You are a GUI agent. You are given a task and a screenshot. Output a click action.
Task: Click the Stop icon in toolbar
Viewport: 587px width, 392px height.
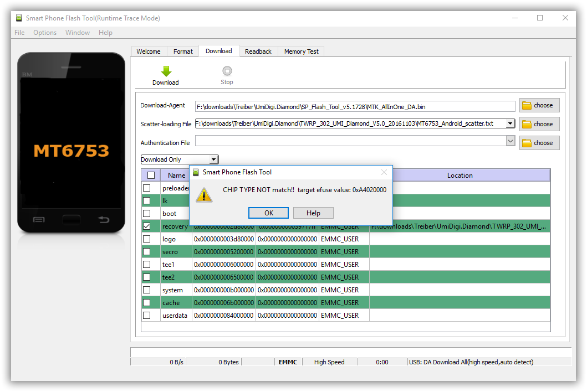pyautogui.click(x=227, y=71)
